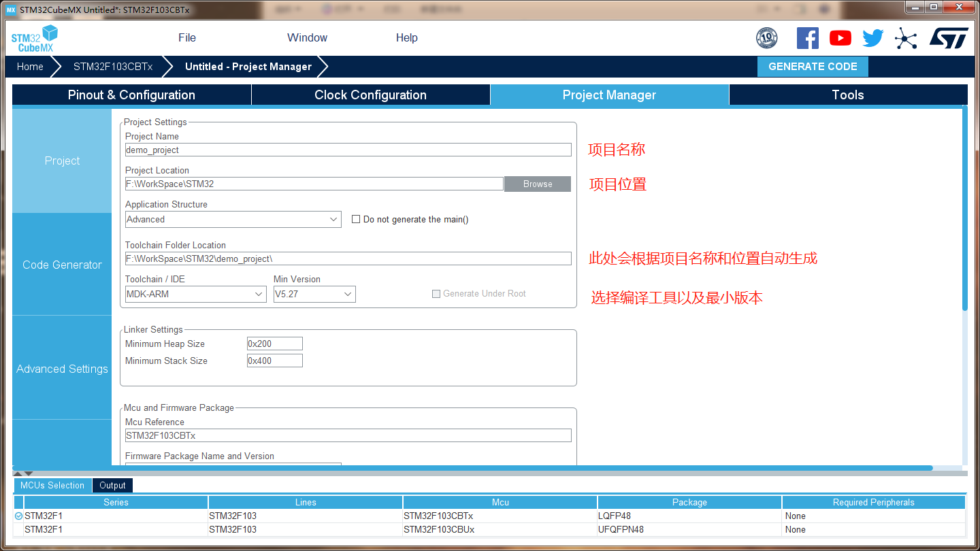Viewport: 980px width, 551px height.
Task: Click the Toolchain Folder Location field
Action: (348, 258)
